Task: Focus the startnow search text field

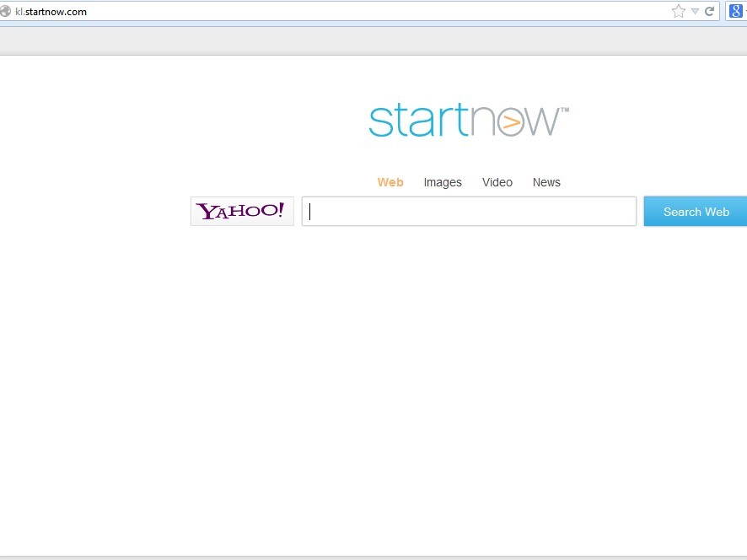Action: tap(469, 211)
